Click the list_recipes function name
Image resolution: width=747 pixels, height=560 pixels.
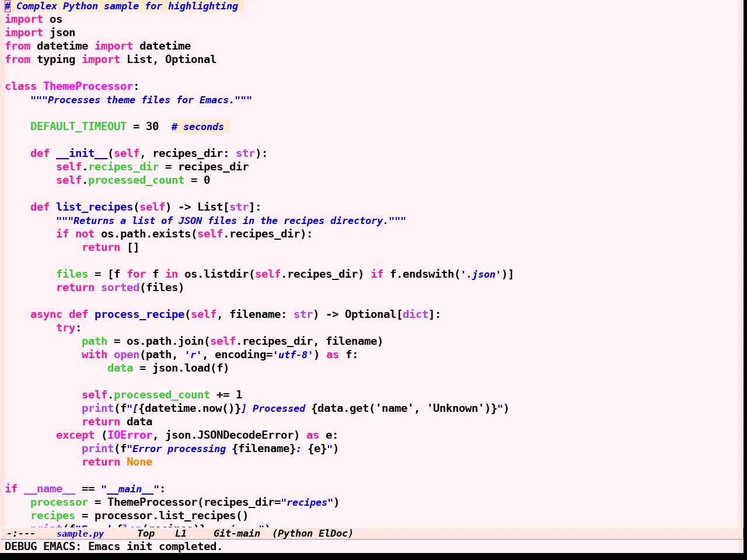(95, 207)
